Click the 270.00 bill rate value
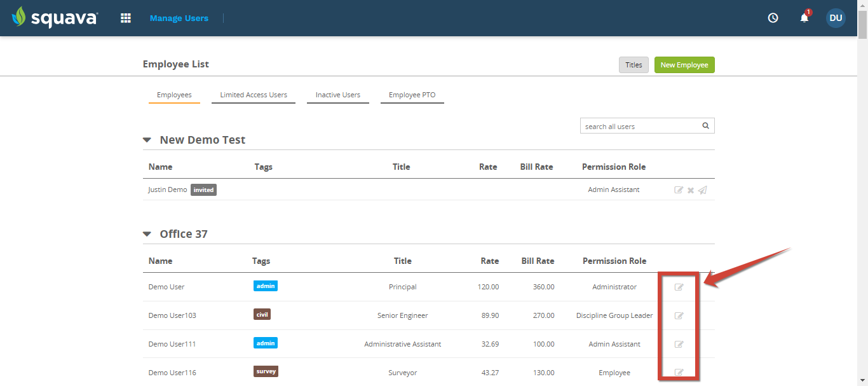 click(x=543, y=315)
